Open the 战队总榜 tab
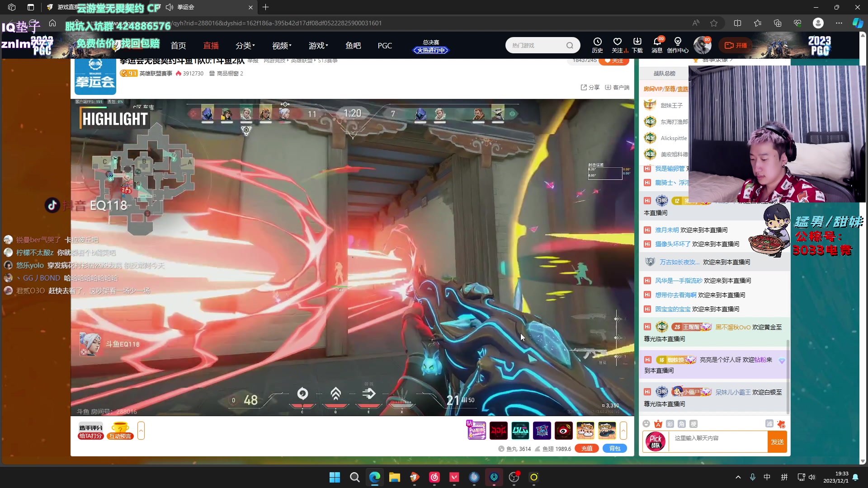 664,73
